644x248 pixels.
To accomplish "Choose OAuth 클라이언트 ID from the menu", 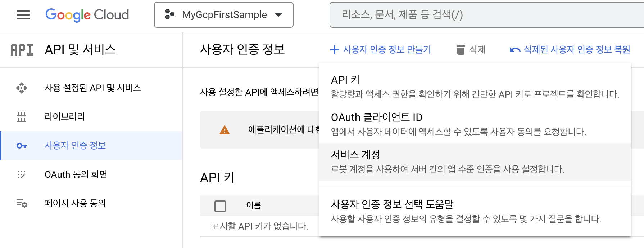I will [475, 124].
